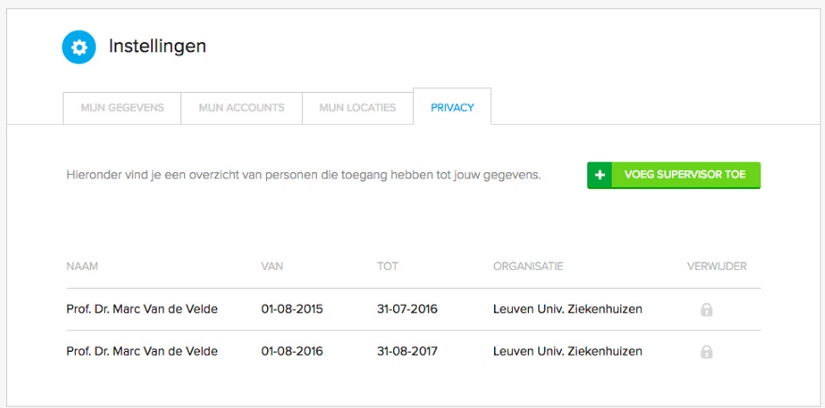The image size is (825, 408).
Task: Click the Naam column header
Action: [82, 266]
